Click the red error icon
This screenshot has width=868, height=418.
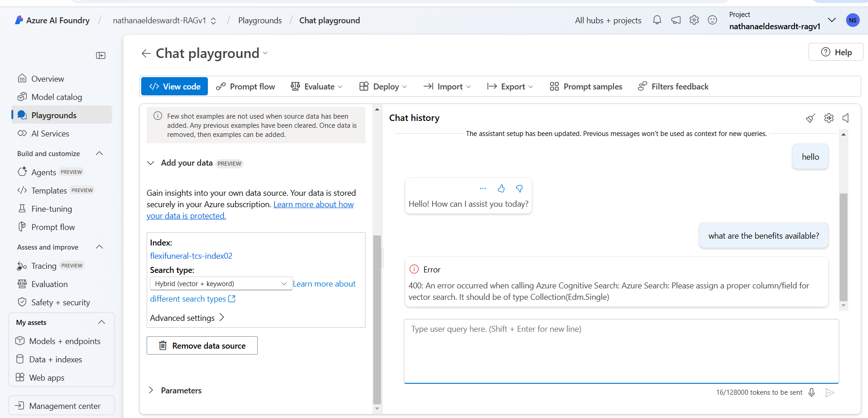414,269
